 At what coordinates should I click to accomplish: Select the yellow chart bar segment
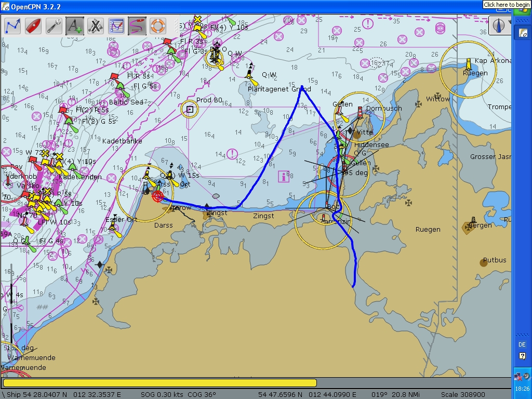pyautogui.click(x=160, y=383)
